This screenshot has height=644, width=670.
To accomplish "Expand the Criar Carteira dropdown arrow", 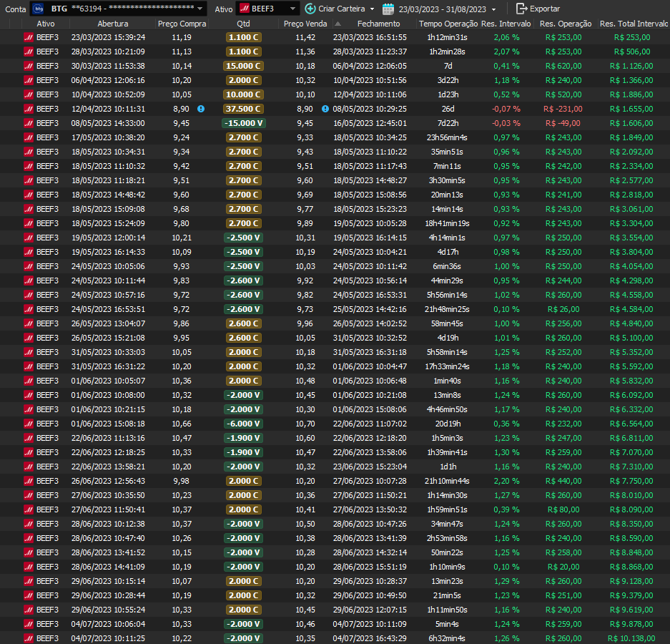I will click(372, 9).
